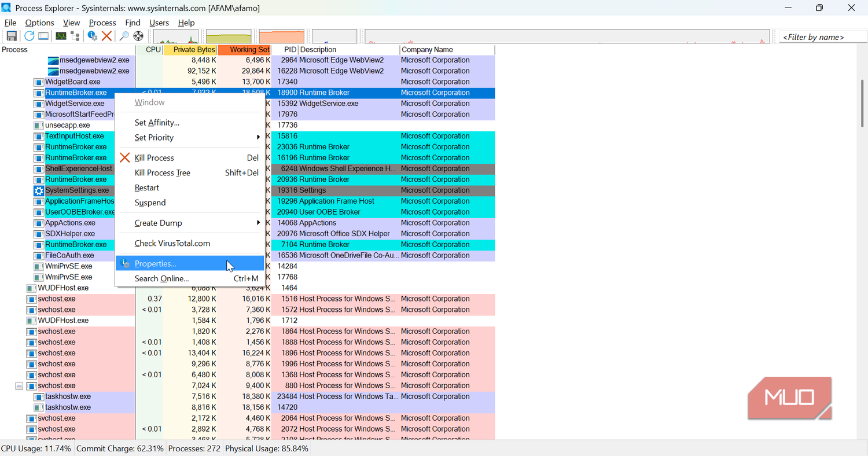This screenshot has width=868, height=456.
Task: Choose Suspend from the context menu
Action: pos(190,203)
